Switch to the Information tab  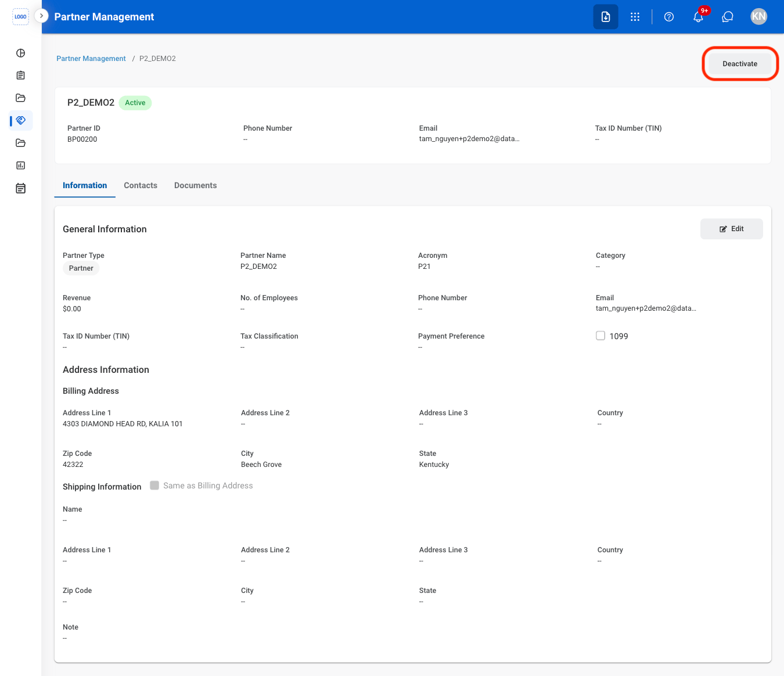85,185
